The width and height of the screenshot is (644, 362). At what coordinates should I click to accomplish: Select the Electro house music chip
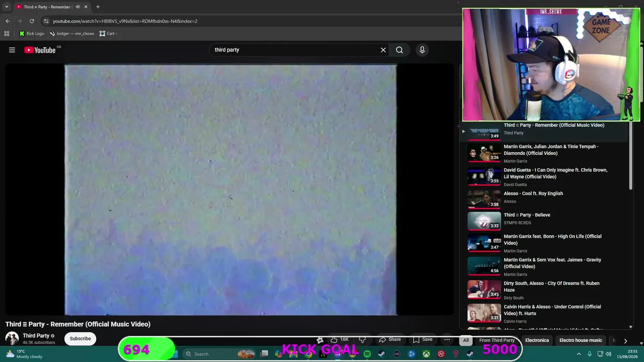581,340
